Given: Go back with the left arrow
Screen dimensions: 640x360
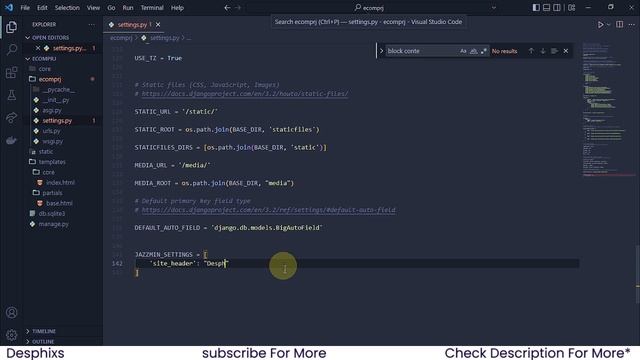Looking at the screenshot, I should click(227, 7).
